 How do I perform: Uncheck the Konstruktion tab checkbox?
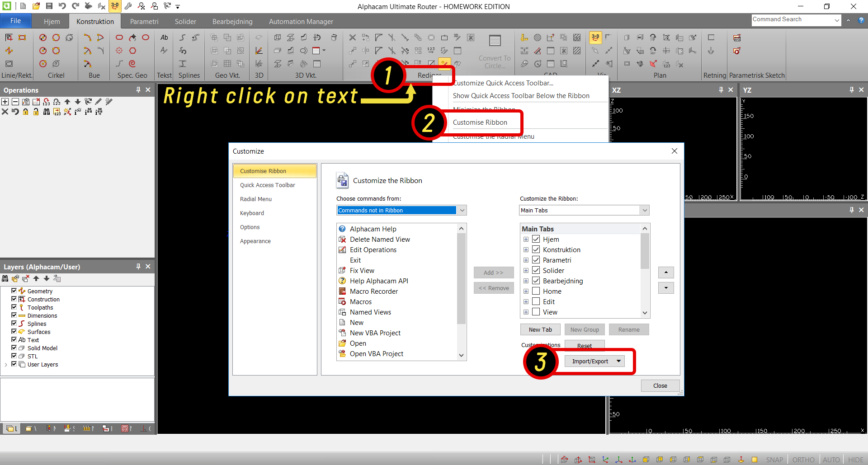click(536, 249)
